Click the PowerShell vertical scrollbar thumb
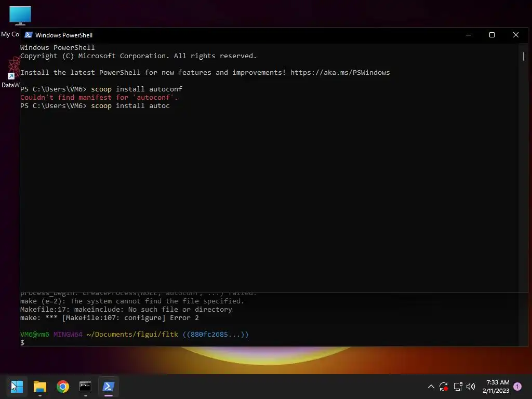 [524, 56]
